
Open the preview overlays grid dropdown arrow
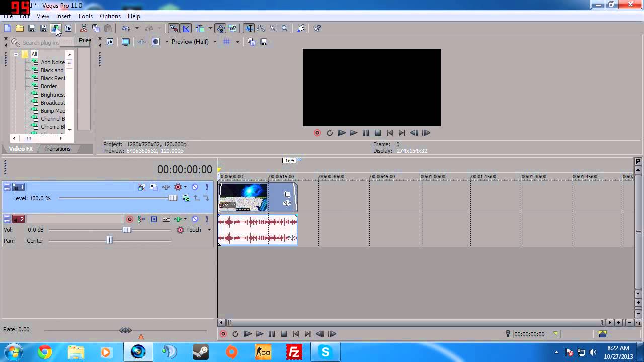(x=237, y=42)
